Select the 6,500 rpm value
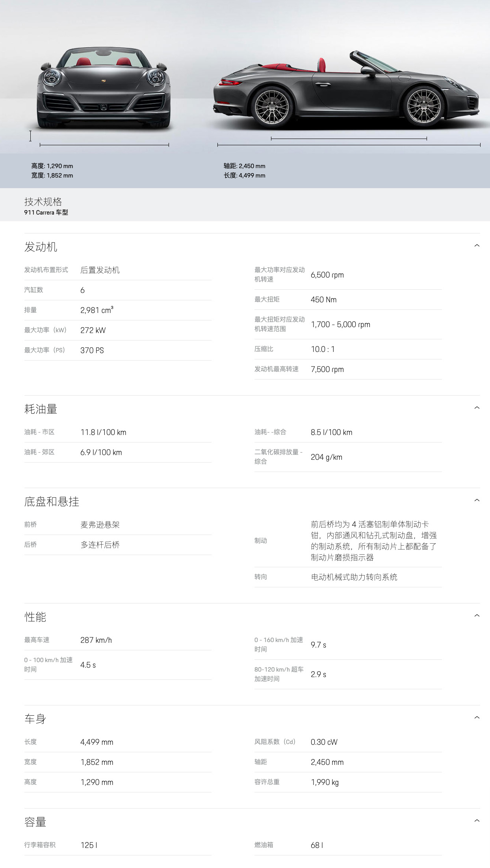Image resolution: width=490 pixels, height=868 pixels. pyautogui.click(x=327, y=275)
